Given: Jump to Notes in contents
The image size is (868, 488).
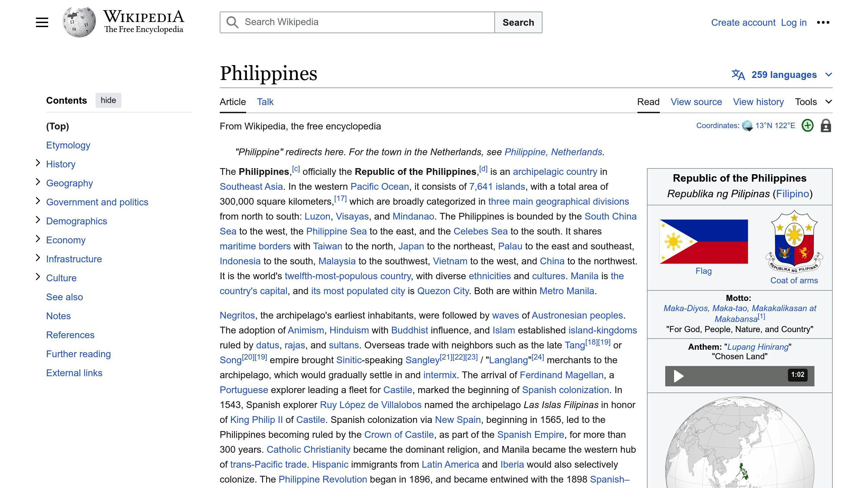Looking at the screenshot, I should (58, 316).
